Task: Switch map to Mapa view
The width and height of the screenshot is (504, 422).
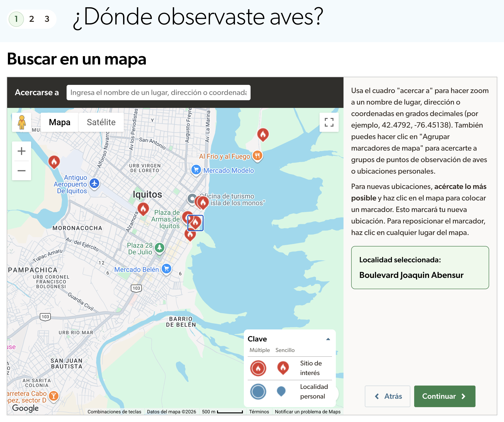Action: click(x=59, y=122)
